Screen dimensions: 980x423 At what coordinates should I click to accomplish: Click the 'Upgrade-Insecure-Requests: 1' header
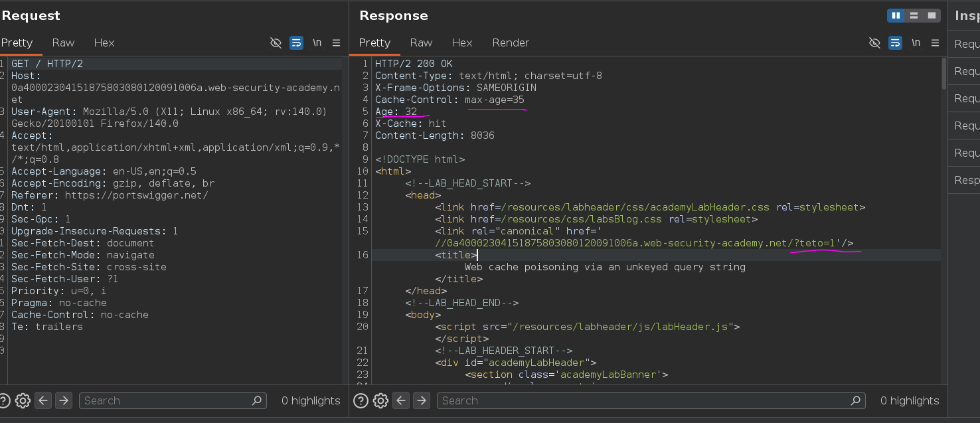click(95, 231)
